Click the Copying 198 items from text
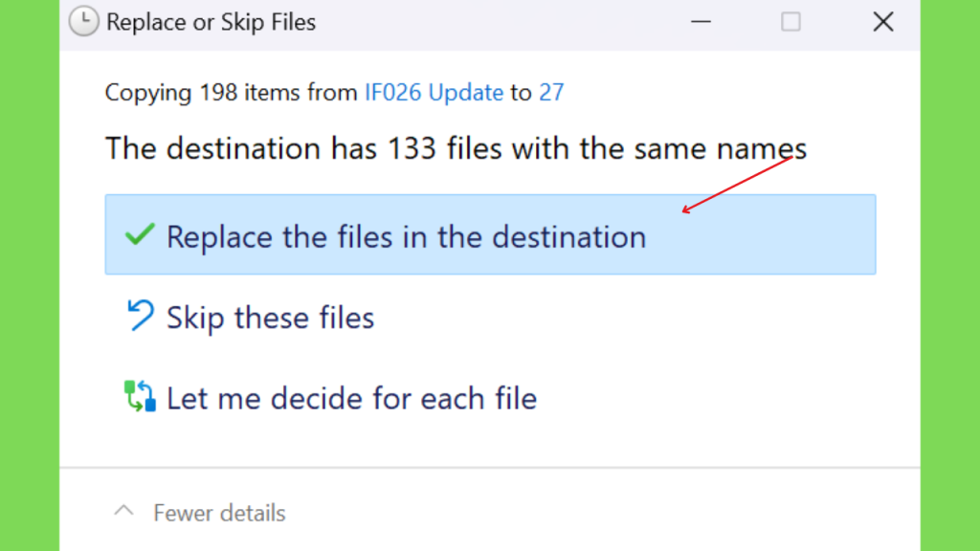This screenshot has height=551, width=980. [232, 93]
